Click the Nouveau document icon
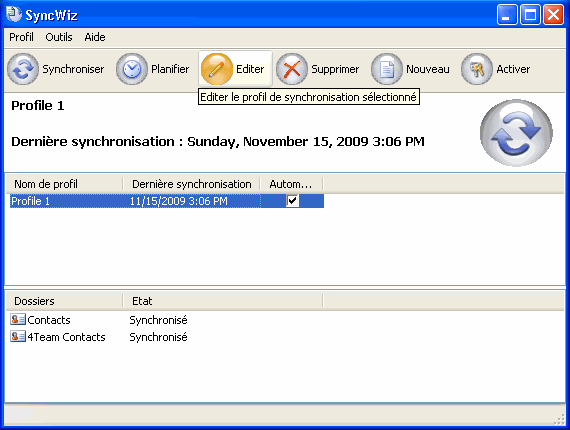The width and height of the screenshot is (570, 430). point(387,69)
